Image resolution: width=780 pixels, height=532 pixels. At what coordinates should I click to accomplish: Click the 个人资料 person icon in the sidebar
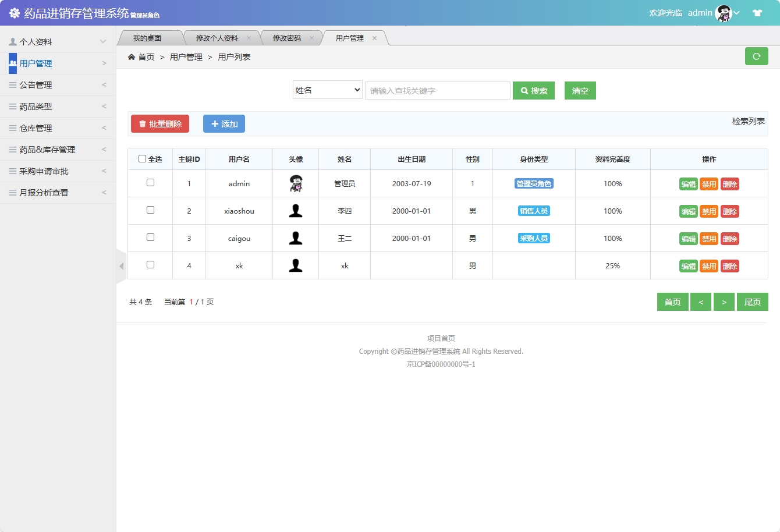tap(12, 41)
